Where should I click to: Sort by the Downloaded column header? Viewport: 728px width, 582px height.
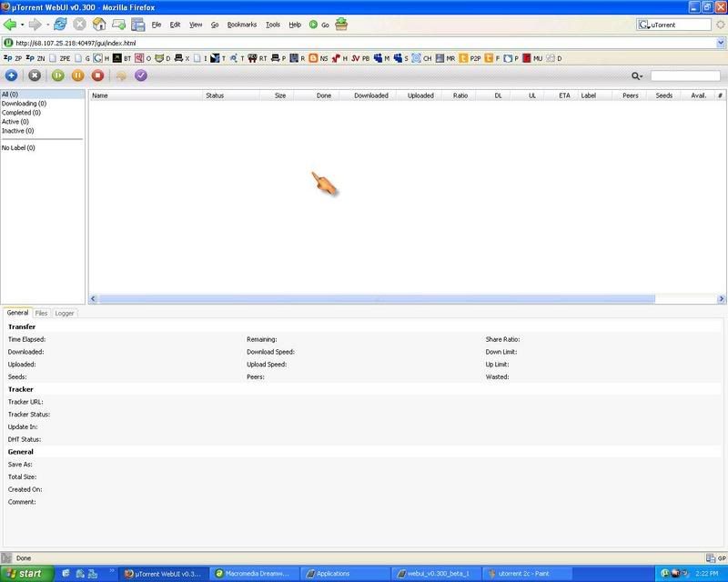pyautogui.click(x=367, y=95)
